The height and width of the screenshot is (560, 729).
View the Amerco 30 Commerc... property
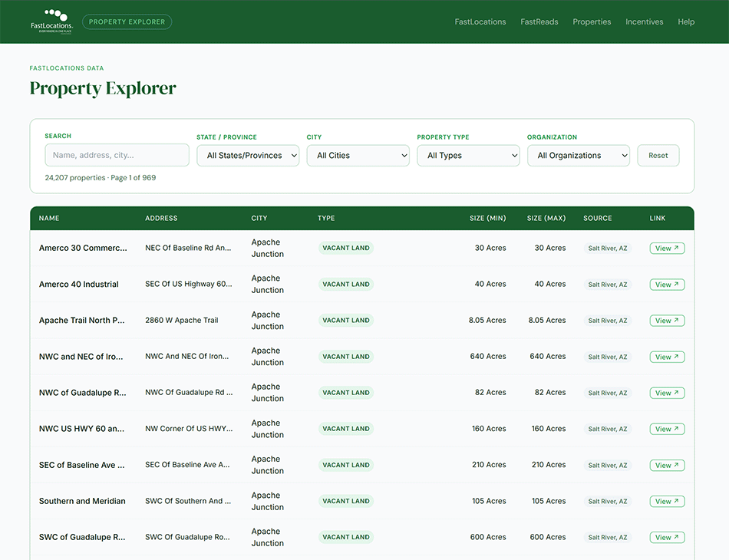pos(667,249)
